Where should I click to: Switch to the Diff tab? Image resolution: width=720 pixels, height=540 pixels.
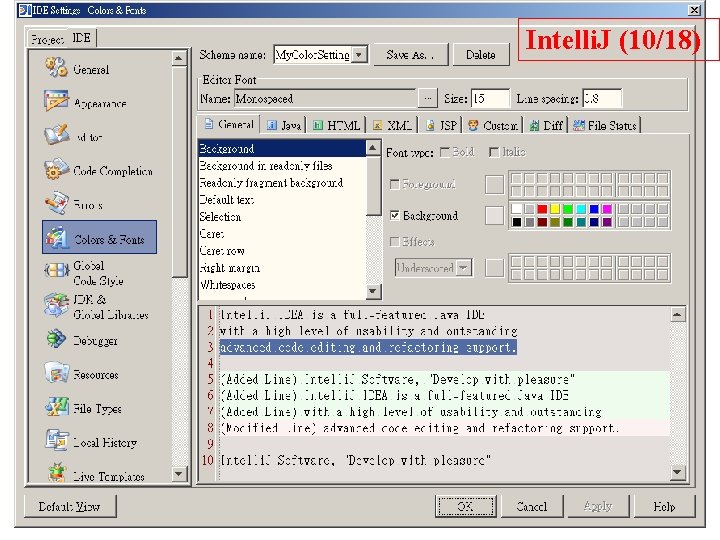click(x=546, y=125)
